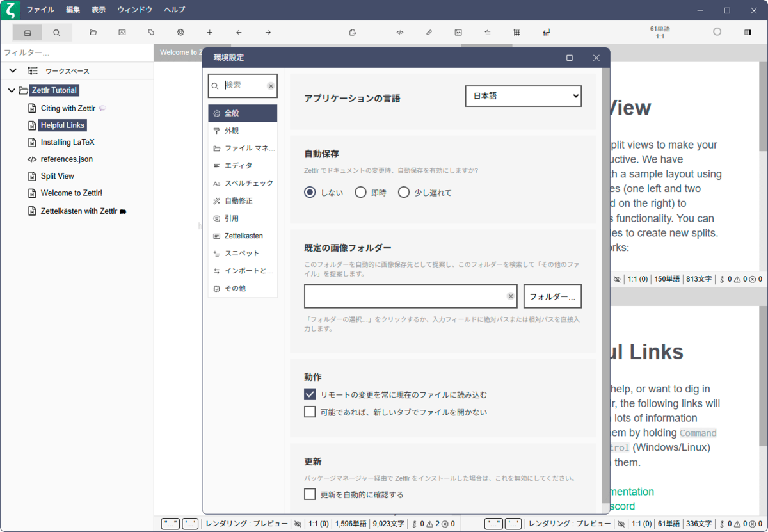Click the Zettlr logo in the title bar
768x532 pixels.
pyautogui.click(x=10, y=10)
